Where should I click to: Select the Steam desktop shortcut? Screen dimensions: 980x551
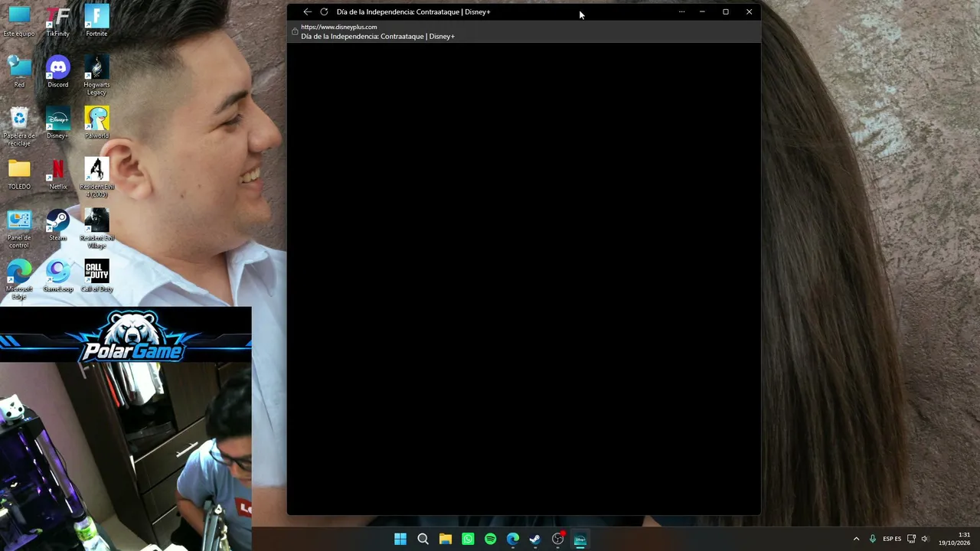[x=58, y=226]
